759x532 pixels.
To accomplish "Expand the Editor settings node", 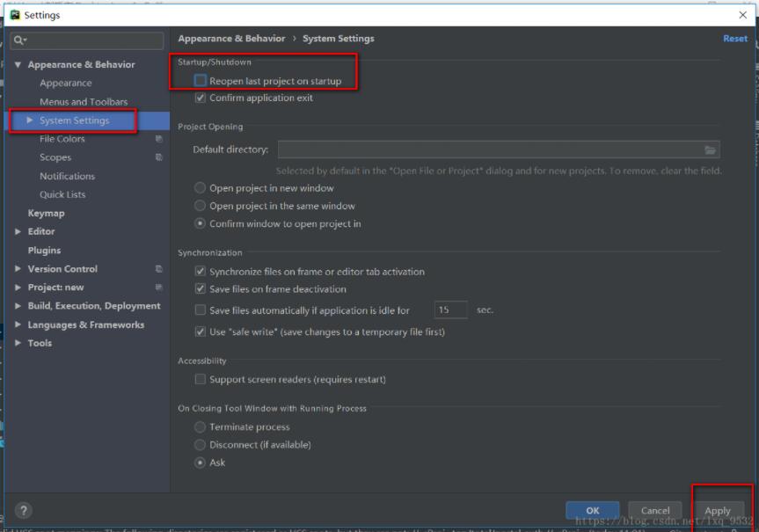I will tap(18, 231).
